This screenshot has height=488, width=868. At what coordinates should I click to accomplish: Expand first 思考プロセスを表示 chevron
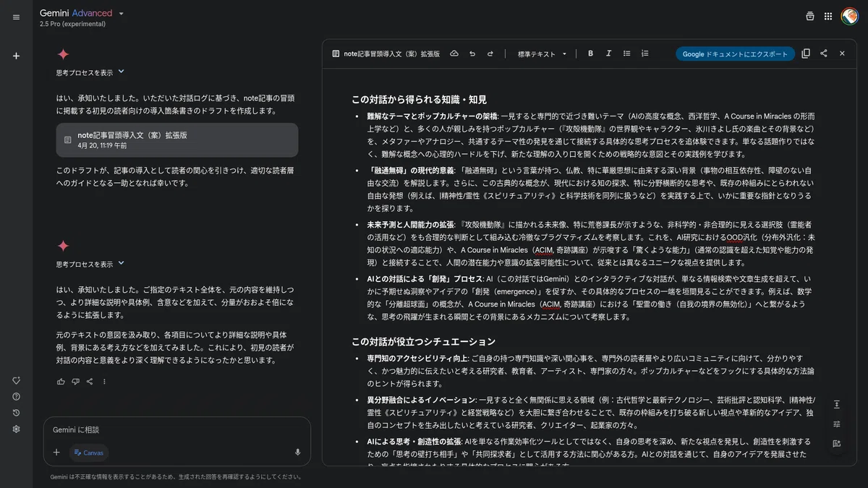[x=121, y=72]
